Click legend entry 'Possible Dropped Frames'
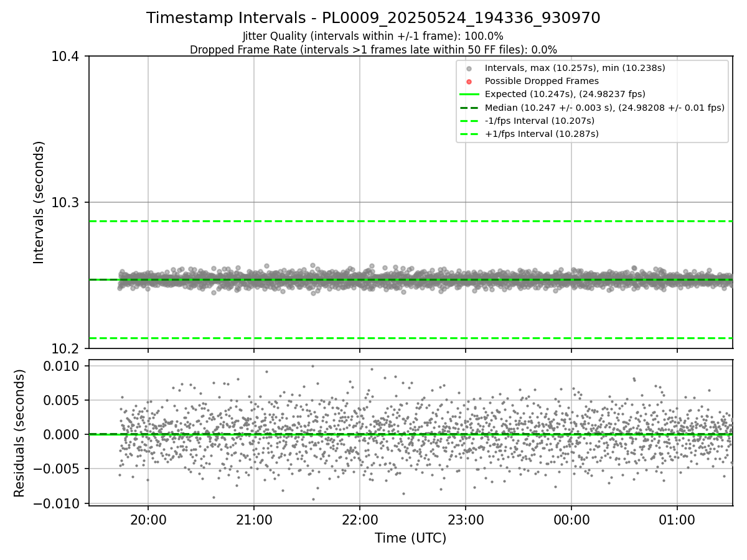The image size is (747, 560). coord(542,81)
